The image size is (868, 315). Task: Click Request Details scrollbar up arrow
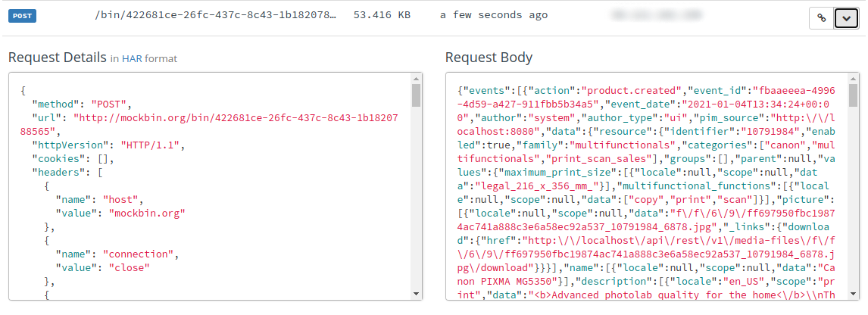[x=417, y=78]
